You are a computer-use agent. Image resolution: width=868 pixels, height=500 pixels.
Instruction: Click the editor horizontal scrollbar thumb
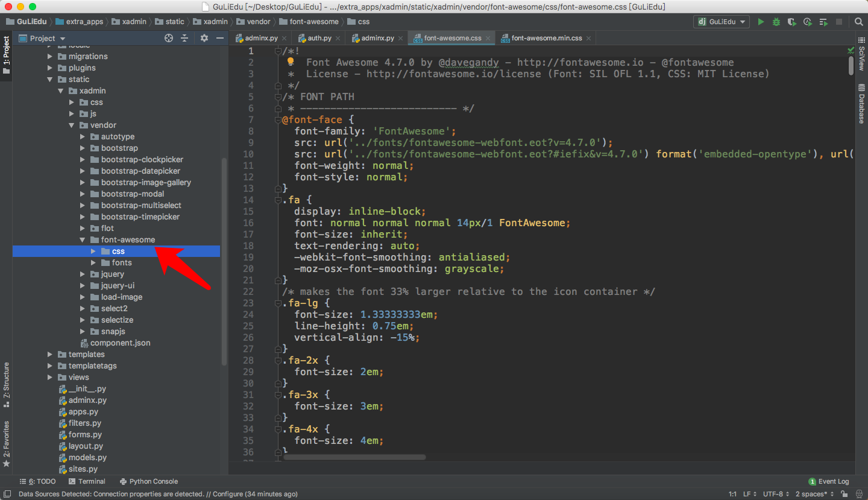pyautogui.click(x=354, y=457)
